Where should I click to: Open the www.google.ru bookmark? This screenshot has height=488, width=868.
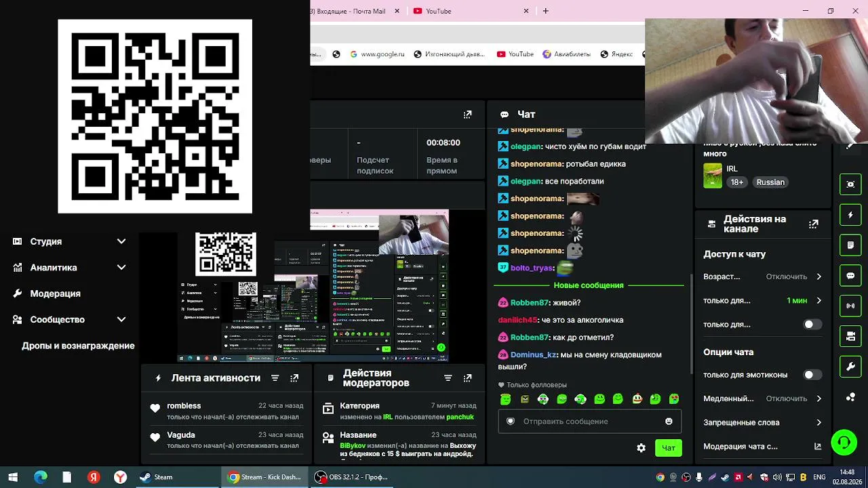coord(377,54)
